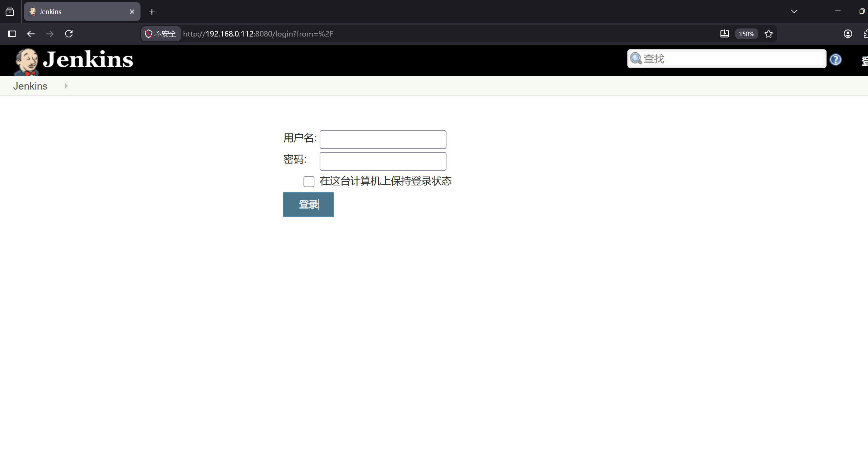The height and width of the screenshot is (466, 868).
Task: Click the search magnifier icon in 查找 box
Action: (636, 58)
